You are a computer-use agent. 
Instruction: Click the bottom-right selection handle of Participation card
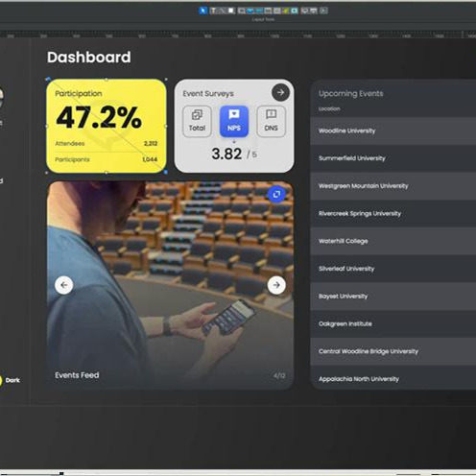[x=166, y=172]
